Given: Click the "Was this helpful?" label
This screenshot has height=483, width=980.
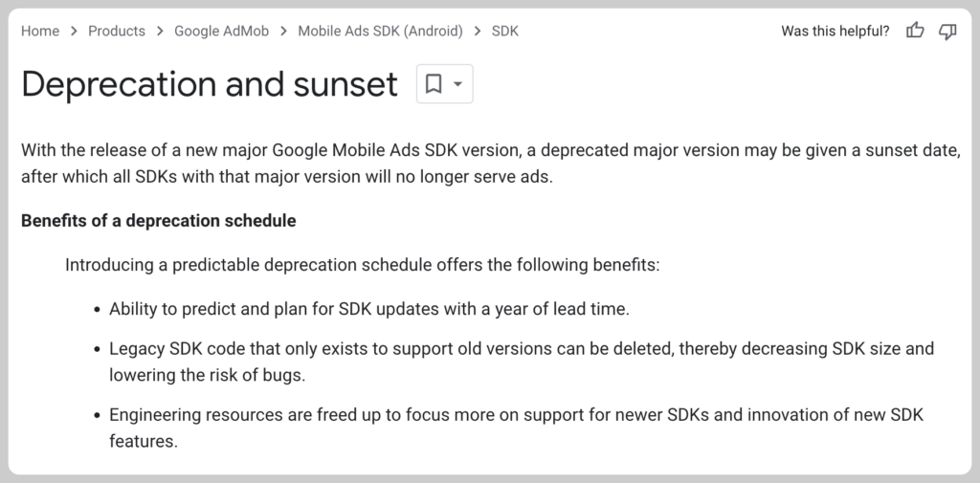Looking at the screenshot, I should 835,32.
